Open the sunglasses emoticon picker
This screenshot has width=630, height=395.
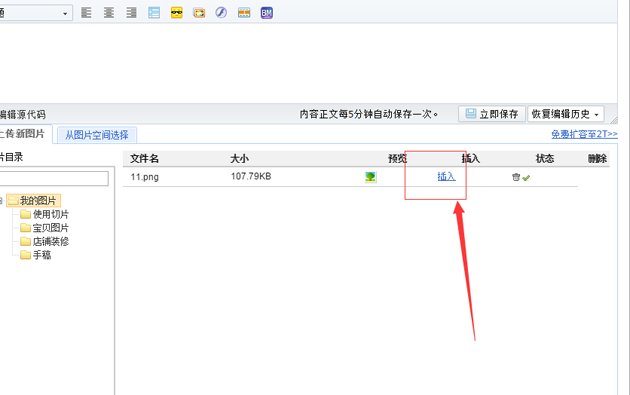pos(176,13)
